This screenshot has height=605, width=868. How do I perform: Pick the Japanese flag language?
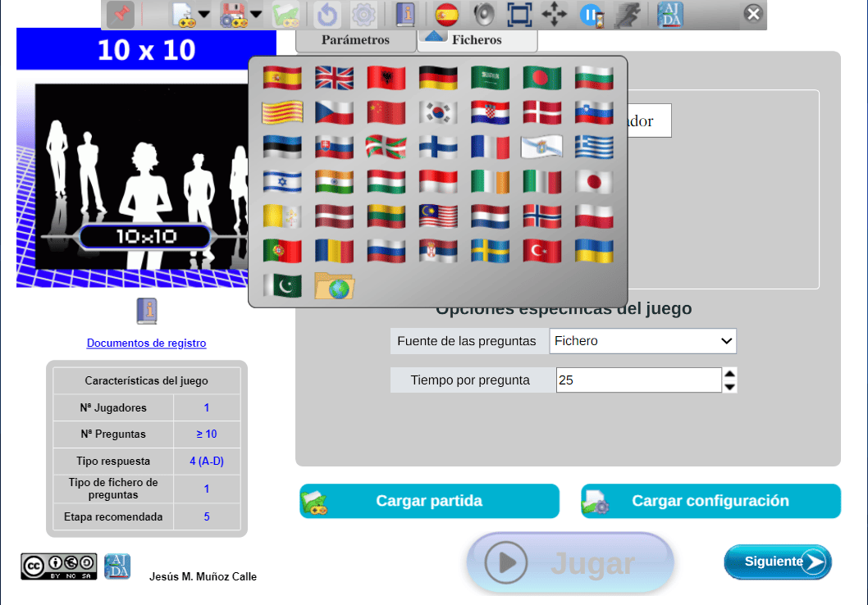pos(594,181)
